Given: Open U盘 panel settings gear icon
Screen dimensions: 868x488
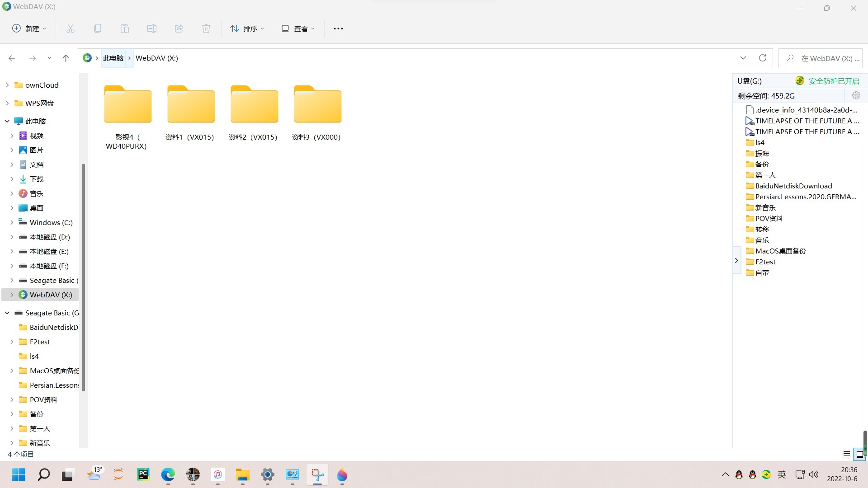Looking at the screenshot, I should pyautogui.click(x=856, y=95).
